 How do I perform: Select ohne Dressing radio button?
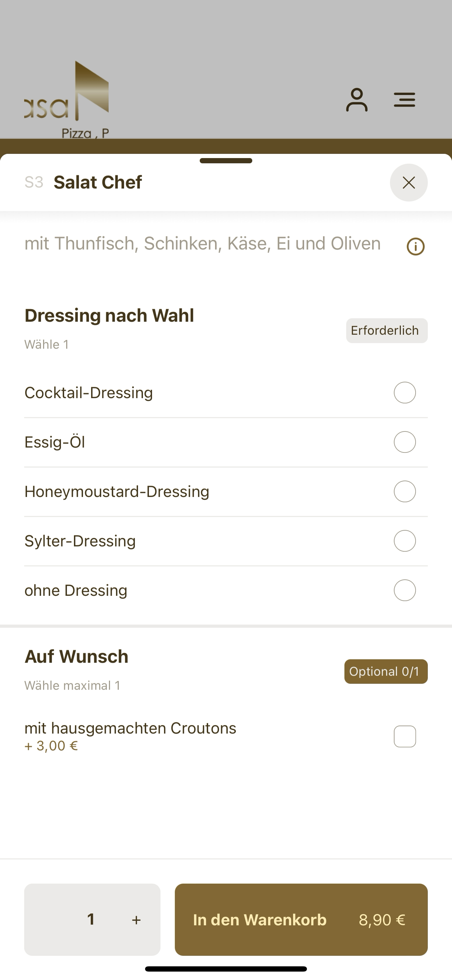(x=404, y=591)
